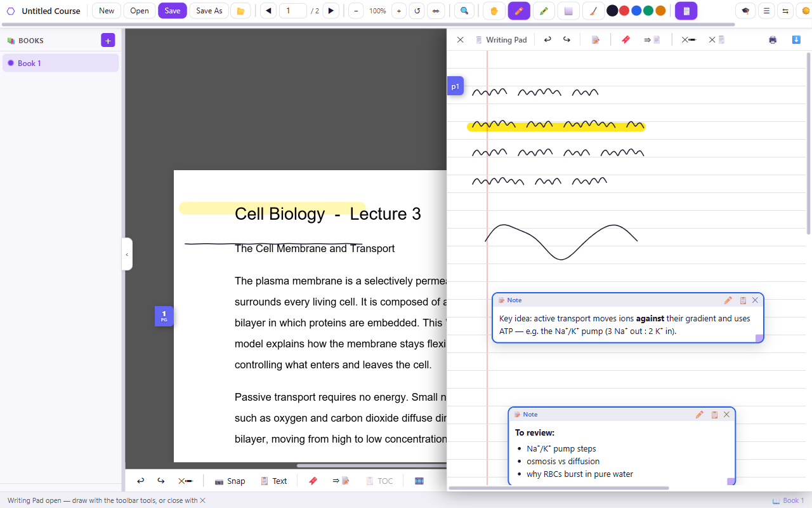
Task: Redo in the bottom page toolbar
Action: [161, 481]
